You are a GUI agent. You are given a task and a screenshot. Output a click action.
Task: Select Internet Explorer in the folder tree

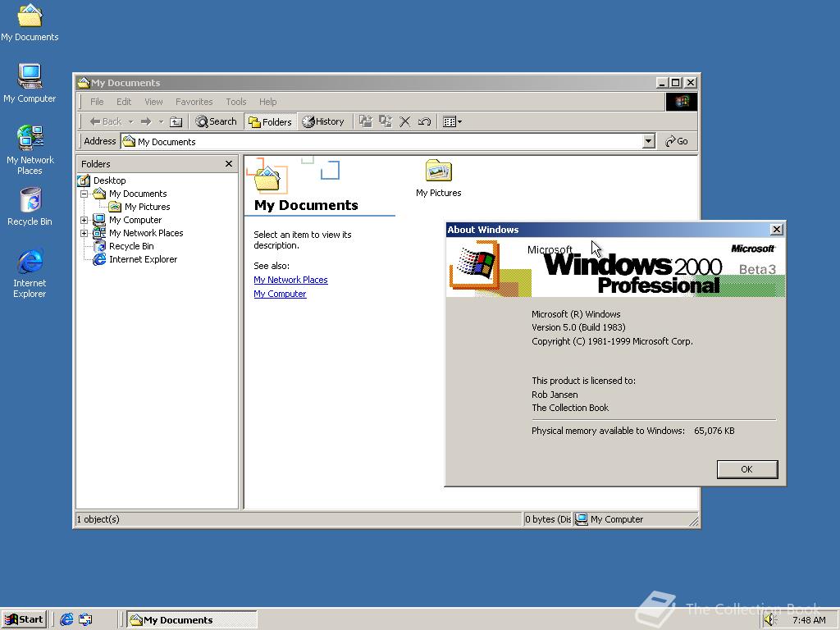pyautogui.click(x=143, y=259)
